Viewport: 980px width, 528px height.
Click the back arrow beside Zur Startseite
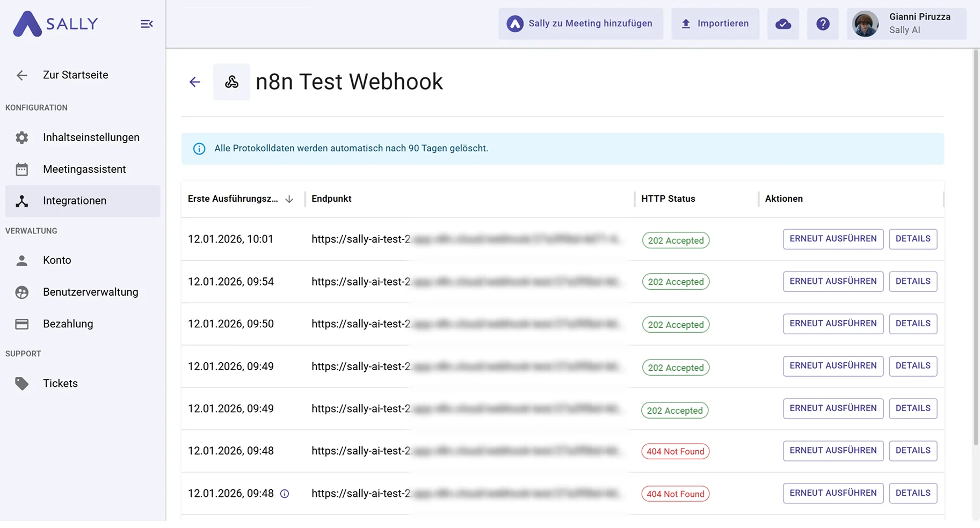21,75
